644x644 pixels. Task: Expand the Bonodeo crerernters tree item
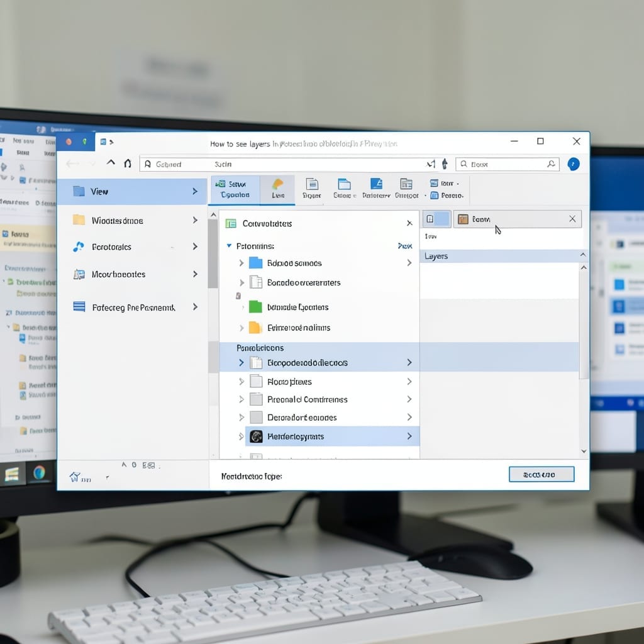(241, 282)
